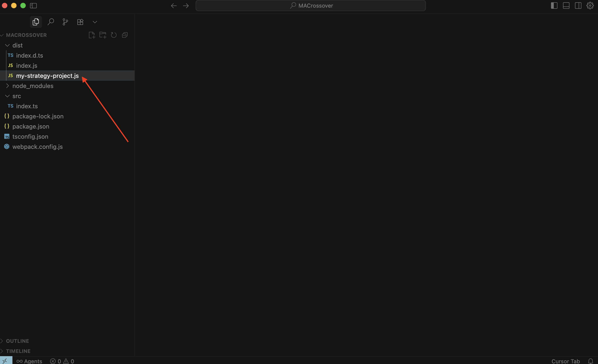Open the Search view icon
The image size is (598, 364).
(51, 22)
